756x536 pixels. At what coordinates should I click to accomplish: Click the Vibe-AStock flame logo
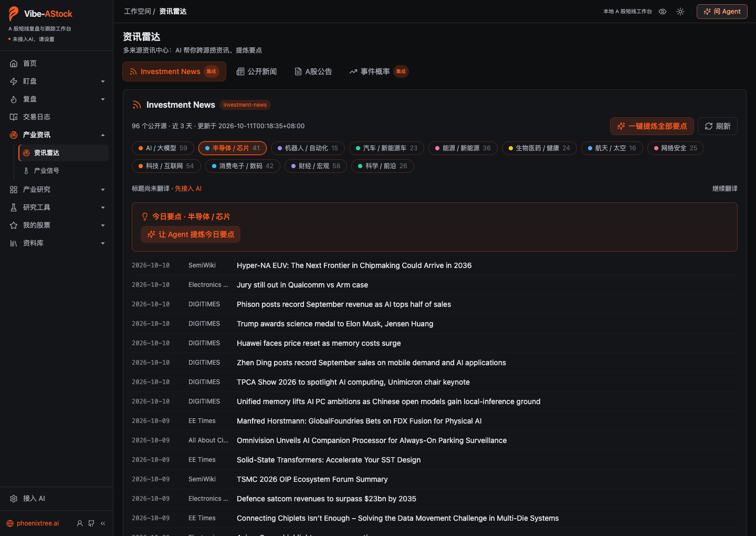[14, 14]
